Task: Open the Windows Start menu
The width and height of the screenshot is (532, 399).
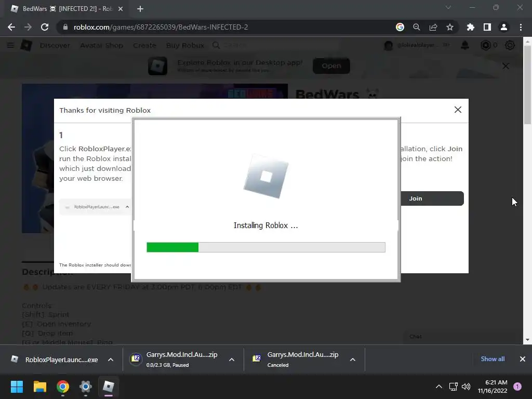Action: point(17,387)
